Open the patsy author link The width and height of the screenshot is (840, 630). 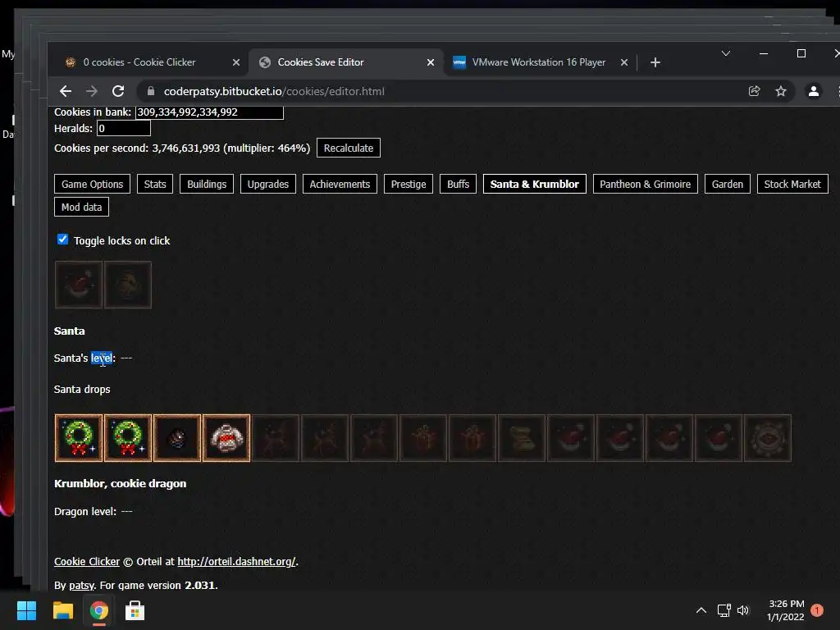[81, 586]
